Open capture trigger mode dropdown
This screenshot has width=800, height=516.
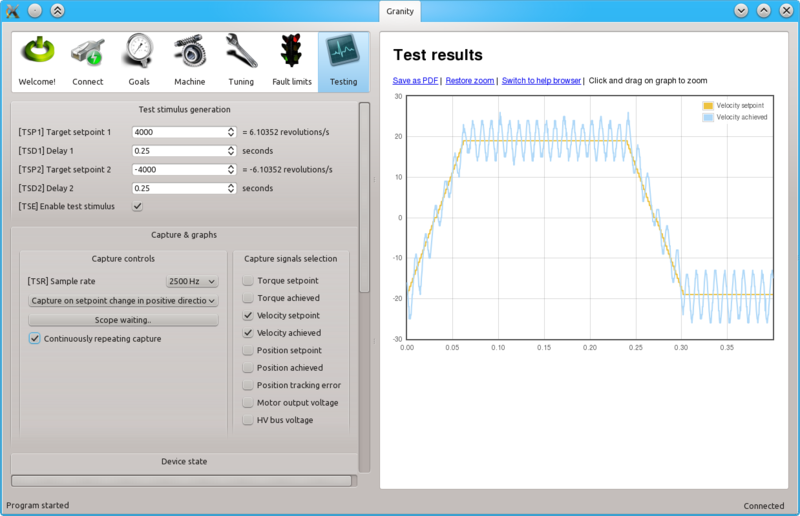[x=123, y=301]
